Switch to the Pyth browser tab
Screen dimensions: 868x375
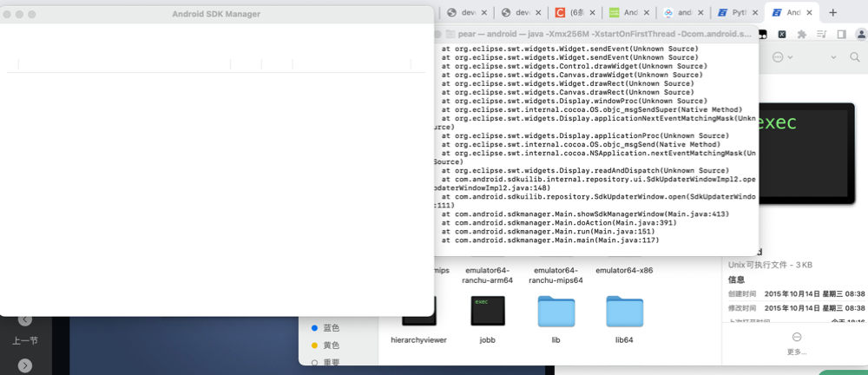737,12
